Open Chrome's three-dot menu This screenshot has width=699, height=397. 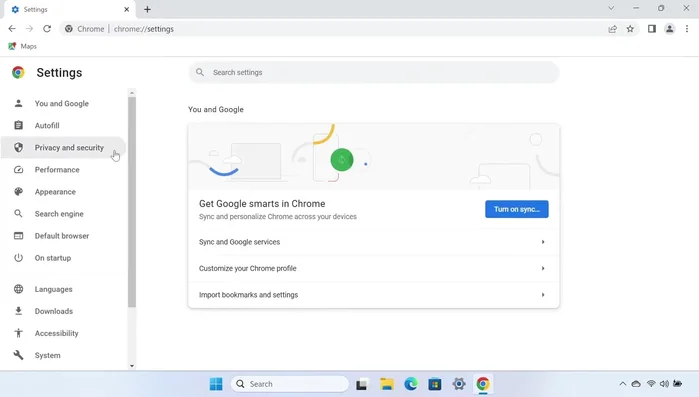687,29
